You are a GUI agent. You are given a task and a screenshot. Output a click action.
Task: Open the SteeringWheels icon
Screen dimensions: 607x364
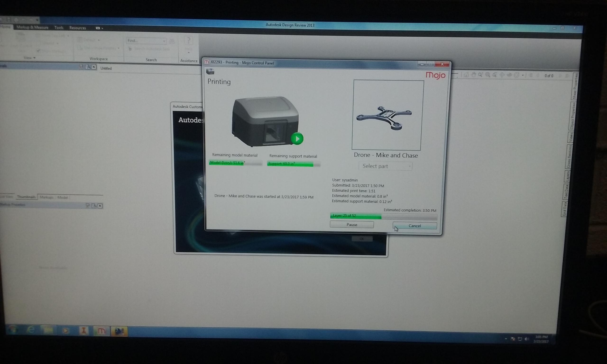click(516, 75)
